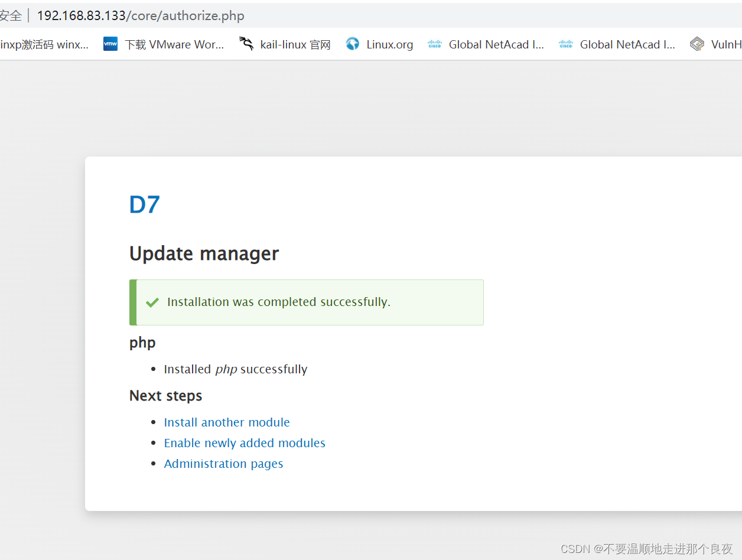742x560 pixels.
Task: Click the second Cisco NetAcad bookmark icon
Action: [x=566, y=44]
